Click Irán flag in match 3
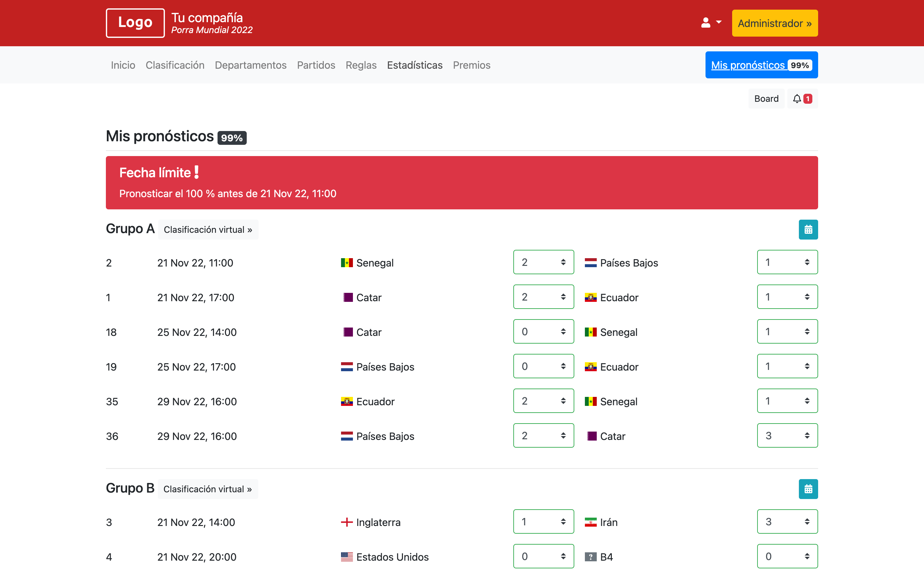Screen dimensions: 924x578 tap(590, 522)
